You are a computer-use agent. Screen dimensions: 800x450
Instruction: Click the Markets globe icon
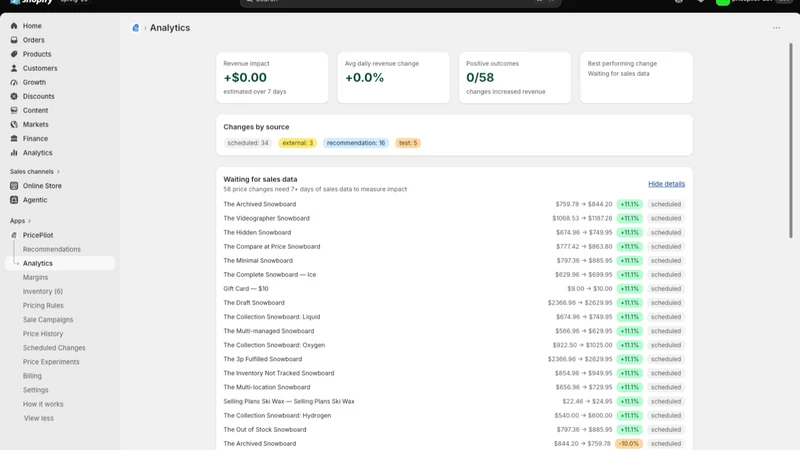[x=14, y=124]
